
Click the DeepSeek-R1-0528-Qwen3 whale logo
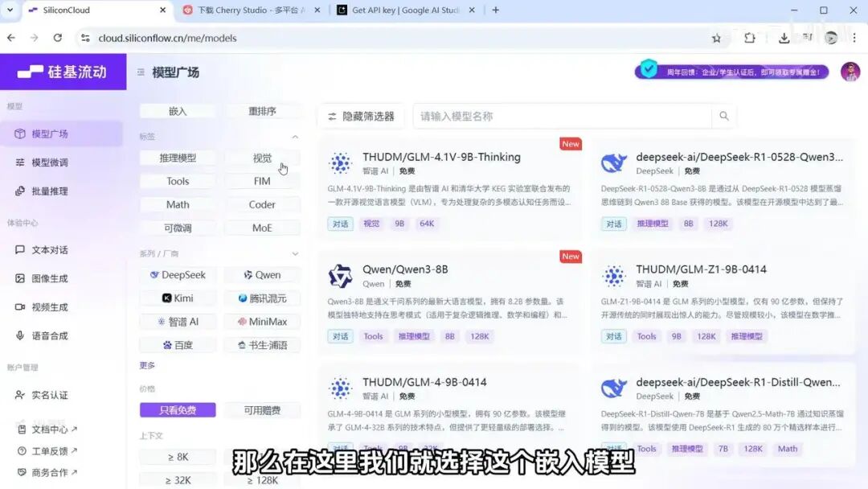coord(613,163)
